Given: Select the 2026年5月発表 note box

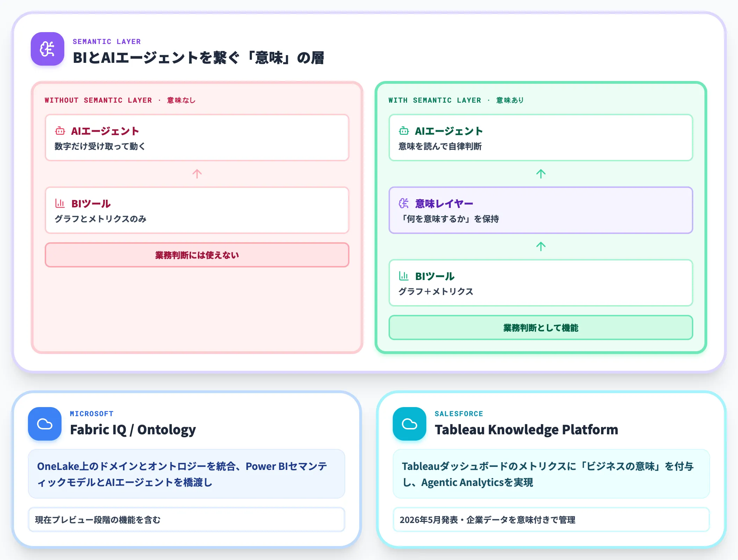Looking at the screenshot, I should (x=551, y=520).
